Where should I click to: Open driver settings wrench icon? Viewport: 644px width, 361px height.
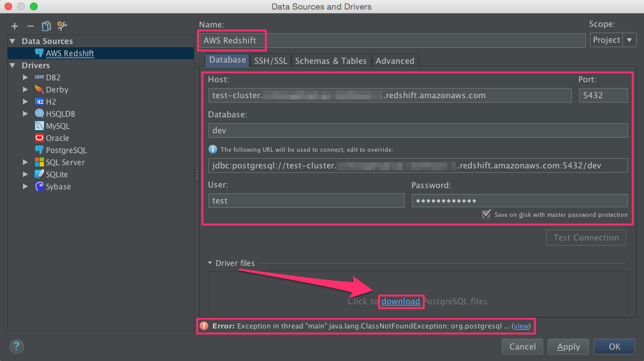click(x=62, y=26)
